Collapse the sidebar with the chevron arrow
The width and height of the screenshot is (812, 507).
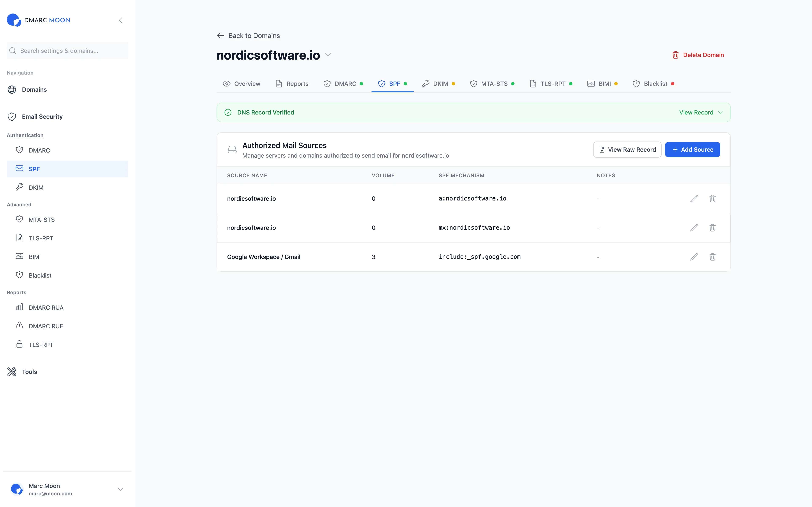click(x=121, y=20)
